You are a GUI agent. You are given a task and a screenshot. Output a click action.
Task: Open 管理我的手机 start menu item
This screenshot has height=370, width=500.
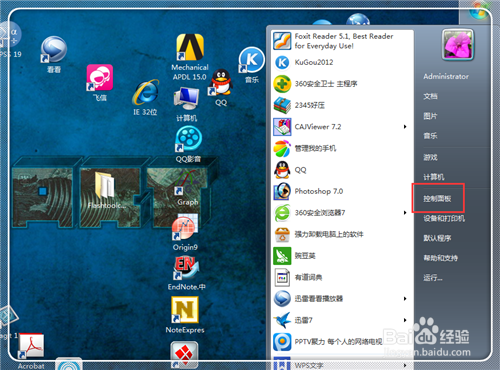[x=342, y=148]
